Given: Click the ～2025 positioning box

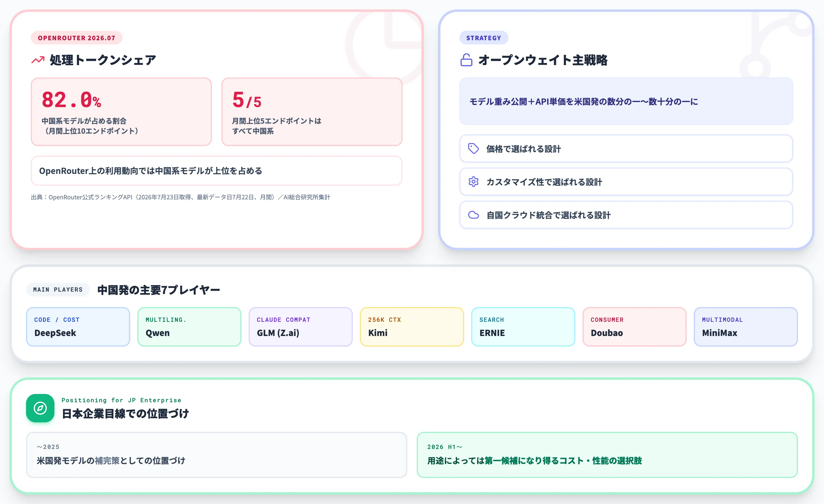Looking at the screenshot, I should [216, 455].
